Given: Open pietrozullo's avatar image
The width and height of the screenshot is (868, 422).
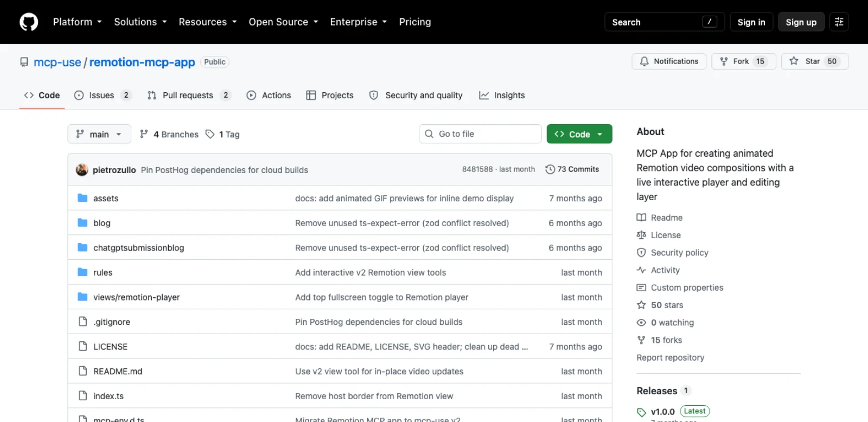Looking at the screenshot, I should 82,170.
